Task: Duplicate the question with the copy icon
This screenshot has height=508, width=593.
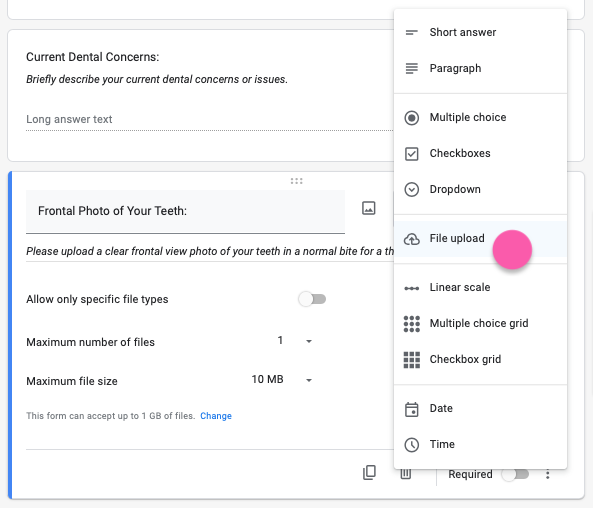Action: point(369,472)
